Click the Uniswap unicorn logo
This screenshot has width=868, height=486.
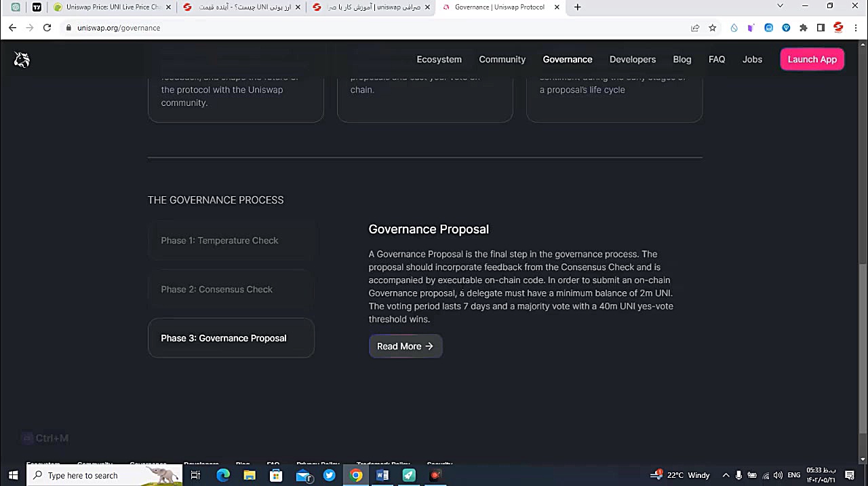click(x=22, y=60)
